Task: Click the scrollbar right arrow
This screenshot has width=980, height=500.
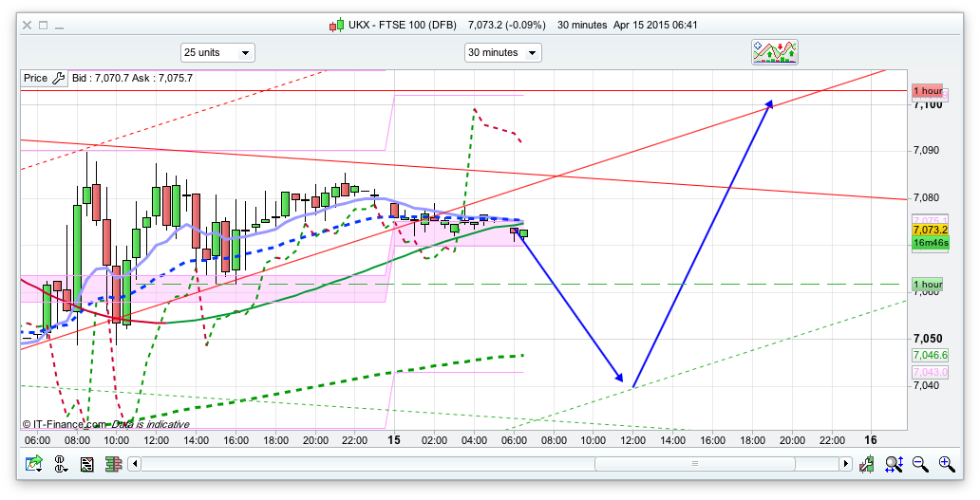Action: (845, 464)
